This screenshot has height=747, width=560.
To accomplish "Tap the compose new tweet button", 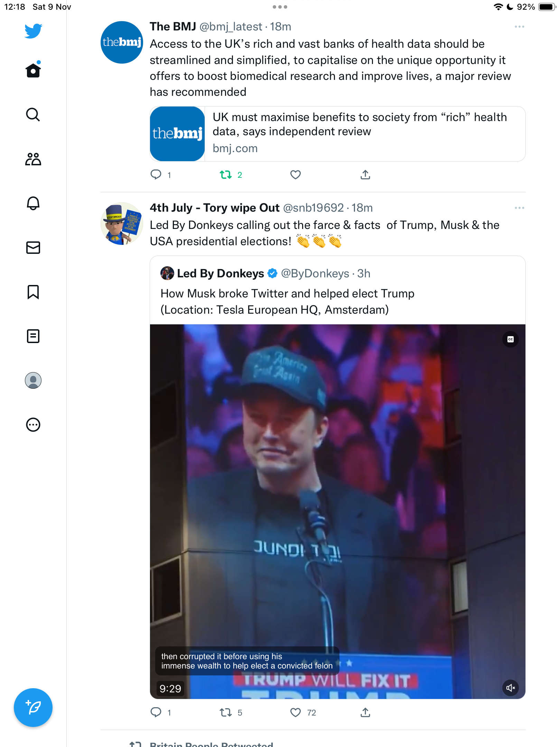I will point(33,708).
